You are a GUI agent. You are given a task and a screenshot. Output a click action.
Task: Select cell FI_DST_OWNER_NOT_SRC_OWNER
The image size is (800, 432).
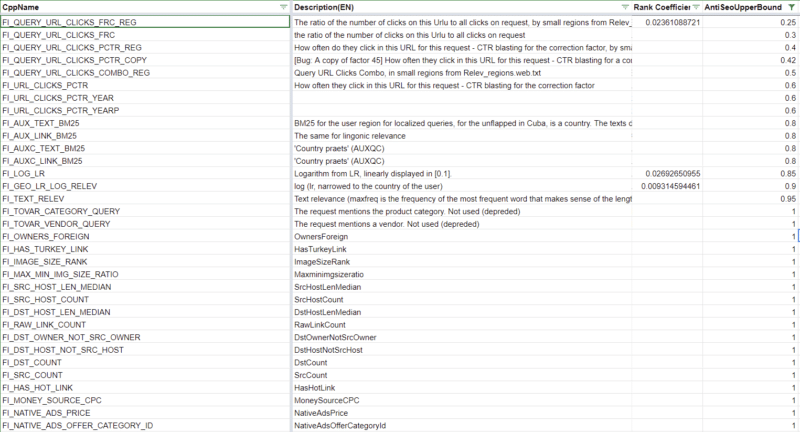click(x=145, y=337)
